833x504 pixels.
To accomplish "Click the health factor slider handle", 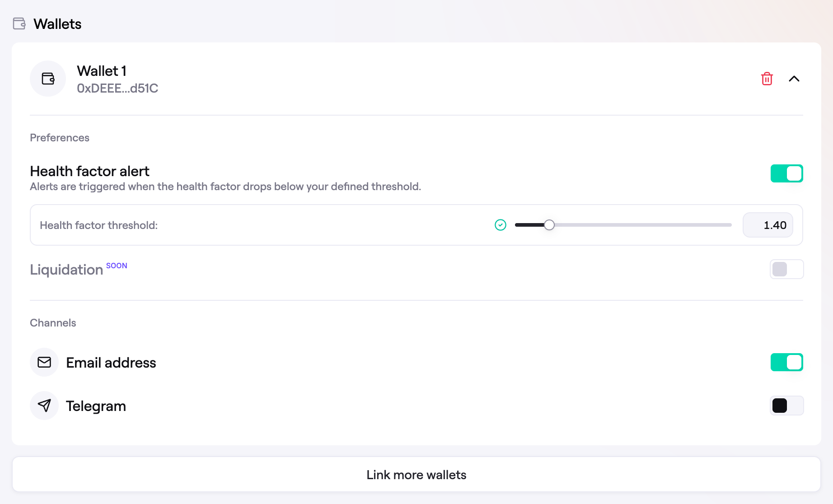I will (x=549, y=225).
